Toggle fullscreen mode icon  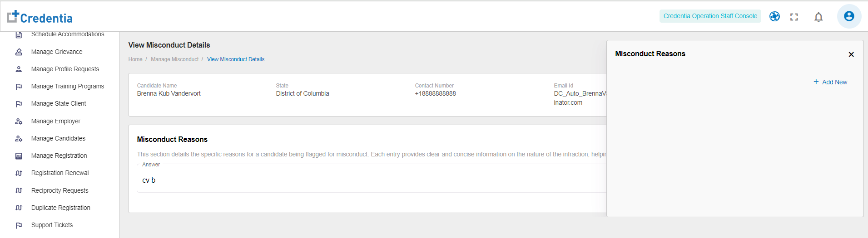coord(794,17)
